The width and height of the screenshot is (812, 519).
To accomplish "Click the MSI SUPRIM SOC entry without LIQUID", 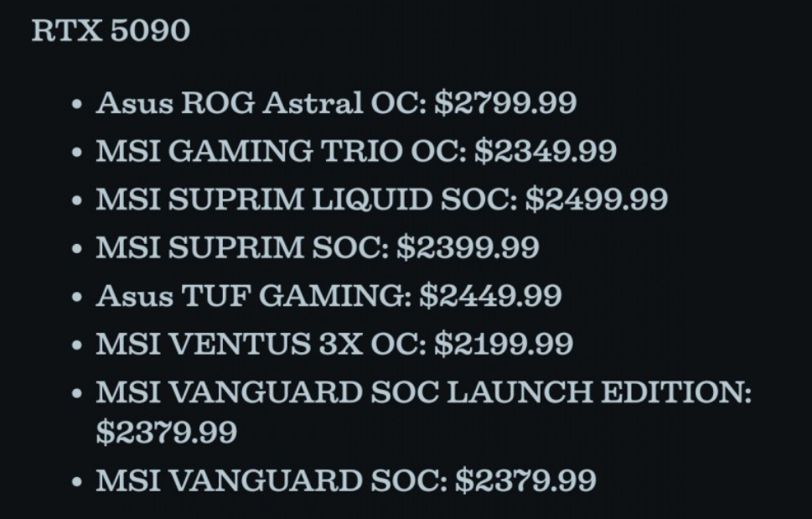I will coord(242,247).
